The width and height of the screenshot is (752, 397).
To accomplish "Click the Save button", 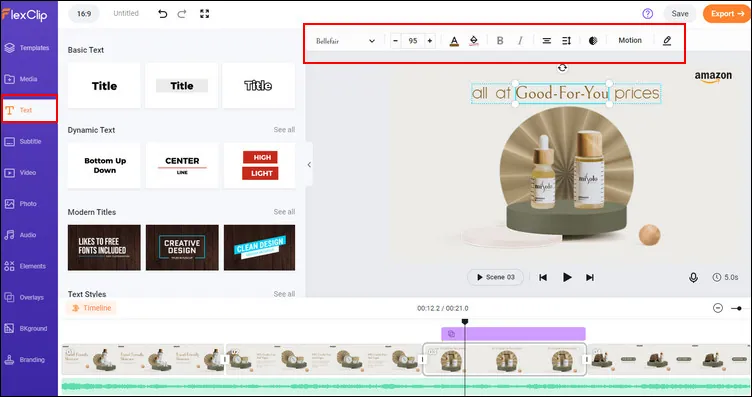I will [680, 14].
